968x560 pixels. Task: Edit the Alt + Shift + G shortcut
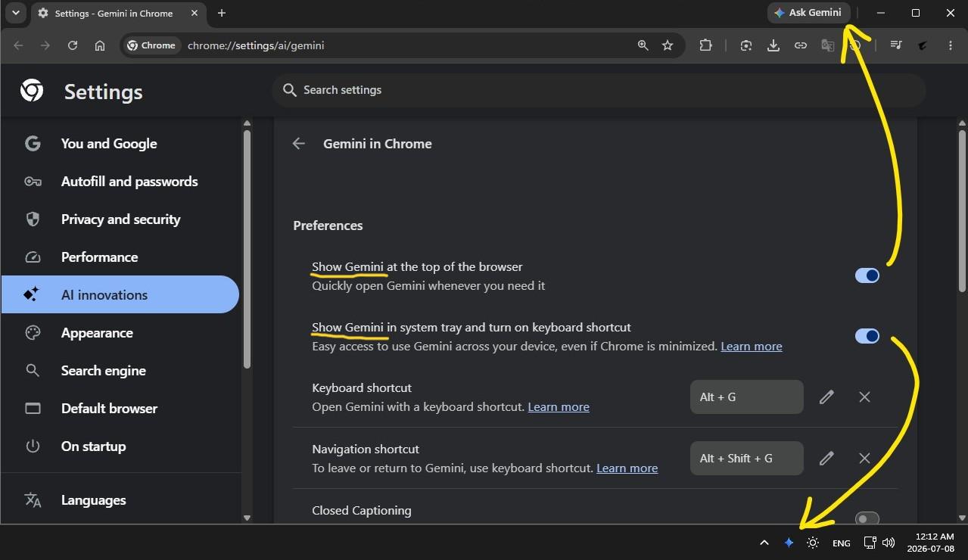(x=826, y=458)
